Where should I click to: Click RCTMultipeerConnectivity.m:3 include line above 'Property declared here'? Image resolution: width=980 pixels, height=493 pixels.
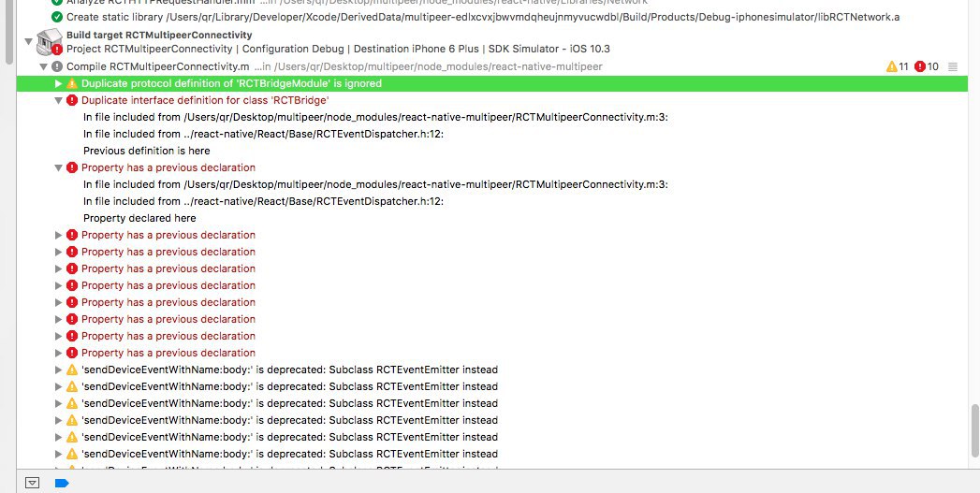[375, 184]
